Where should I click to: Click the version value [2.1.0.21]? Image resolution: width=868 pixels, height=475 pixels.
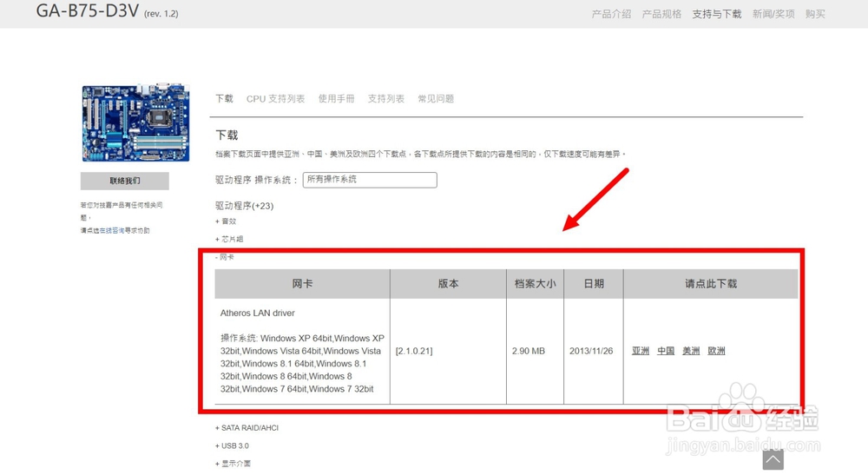[414, 351]
